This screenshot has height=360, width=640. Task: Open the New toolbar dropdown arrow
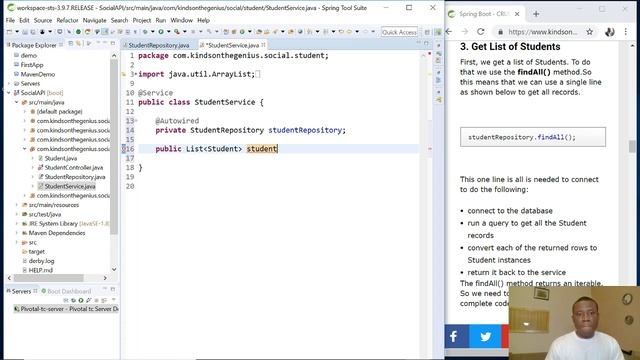[17, 31]
